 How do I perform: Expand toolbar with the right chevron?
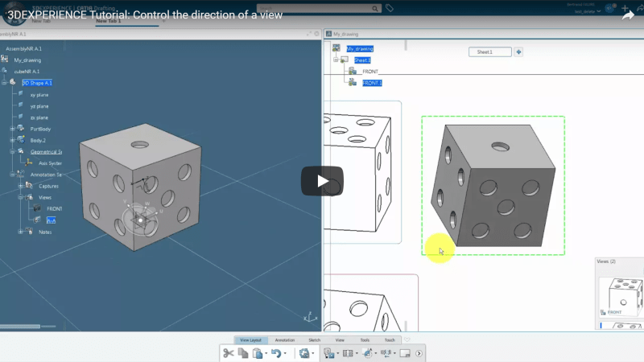[419, 353]
